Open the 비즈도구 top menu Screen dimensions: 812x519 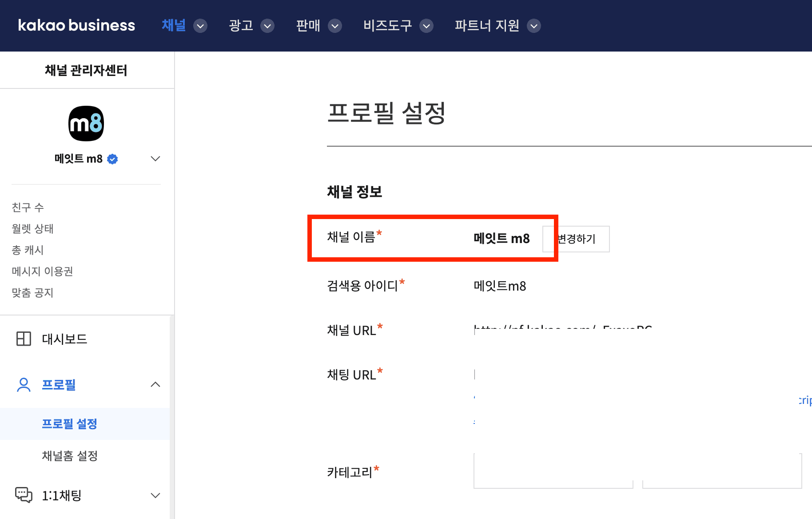387,25
